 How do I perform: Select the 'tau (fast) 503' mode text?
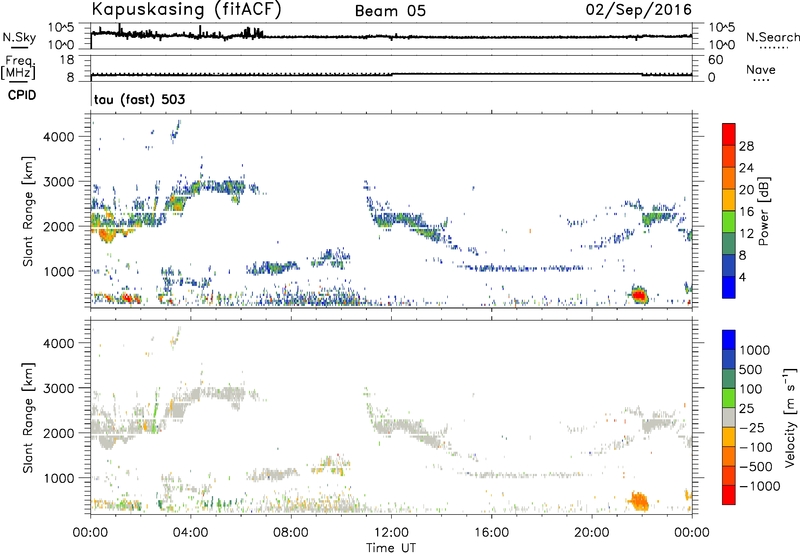139,99
